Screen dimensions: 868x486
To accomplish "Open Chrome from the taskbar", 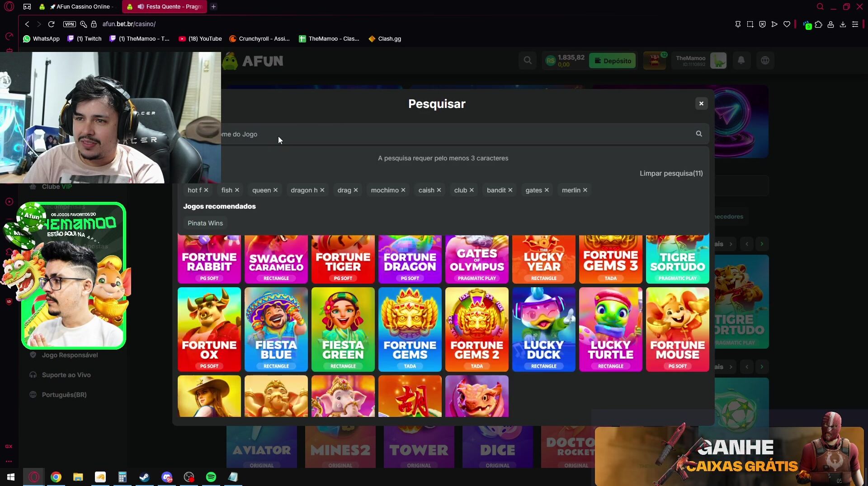I will 56,477.
